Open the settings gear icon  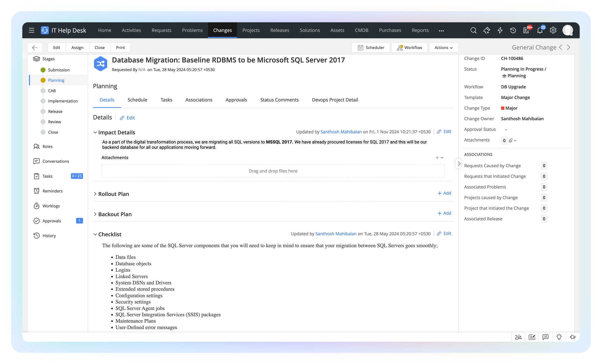(553, 30)
